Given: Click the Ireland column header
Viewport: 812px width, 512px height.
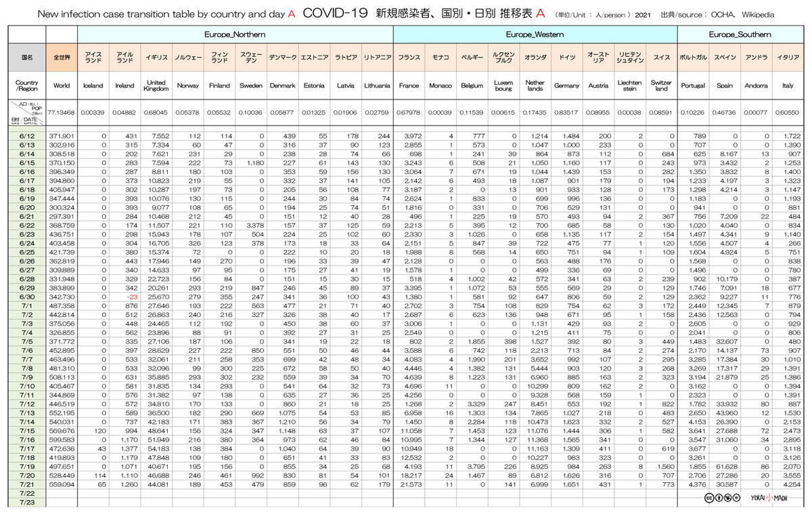Looking at the screenshot, I should coord(125,86).
